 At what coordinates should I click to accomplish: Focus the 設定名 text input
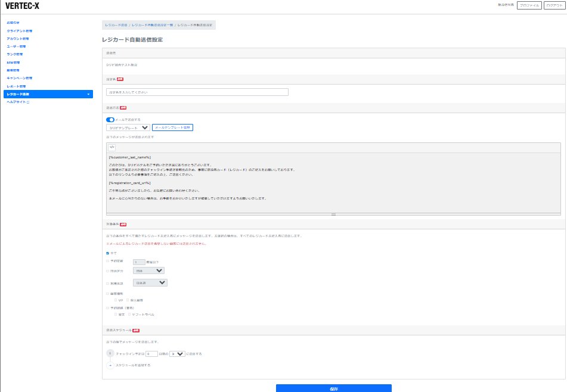pos(197,92)
